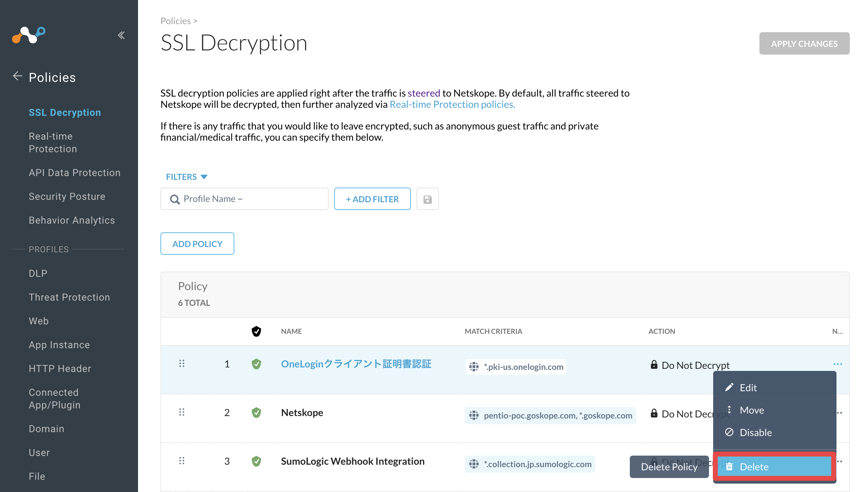Viewport: 868px width, 492px height.
Task: Click the save filter disk icon
Action: [x=427, y=199]
